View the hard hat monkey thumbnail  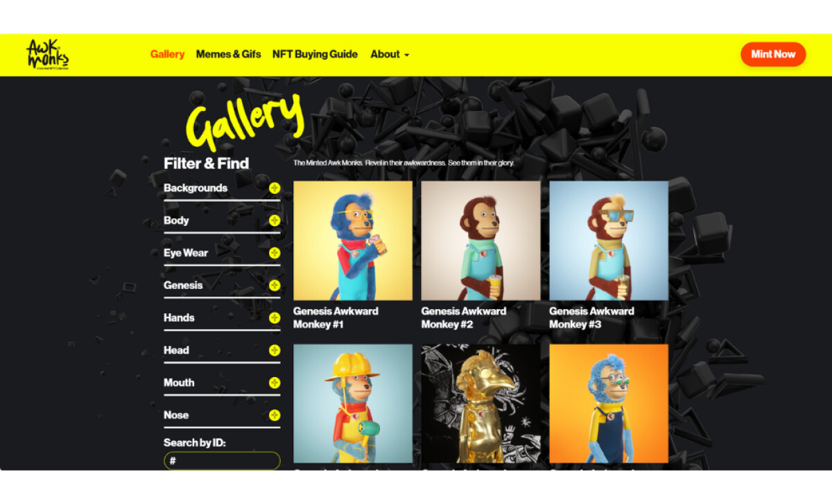click(x=353, y=403)
